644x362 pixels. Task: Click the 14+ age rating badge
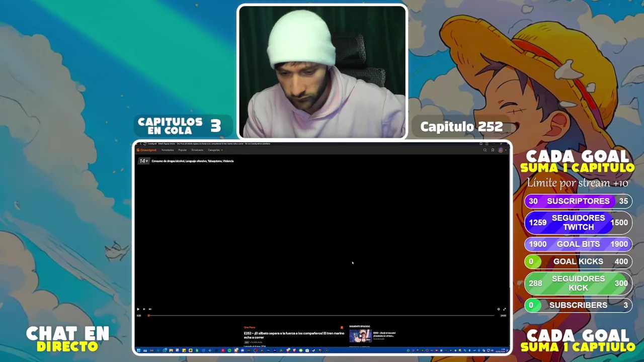[x=144, y=161]
